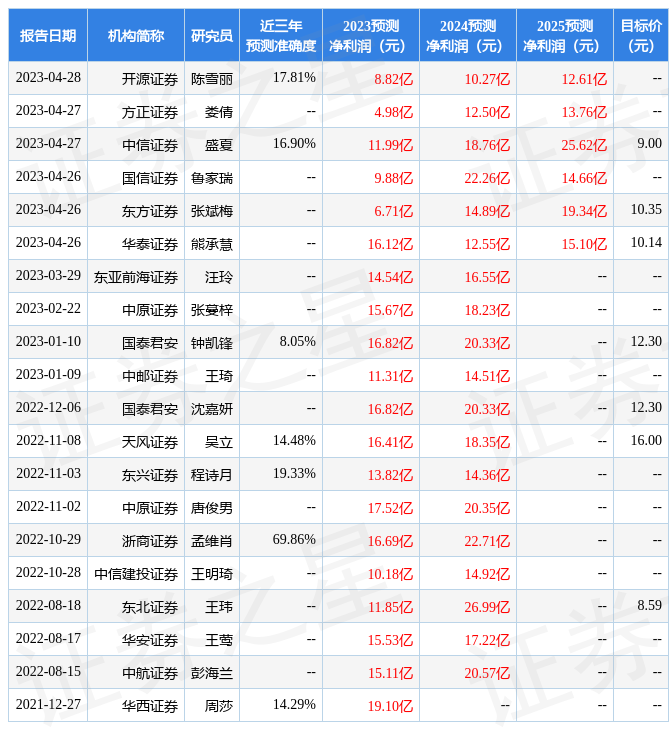The height and width of the screenshot is (730, 669).
Task: Click the 近三年预测准确度 column header
Action: click(281, 35)
